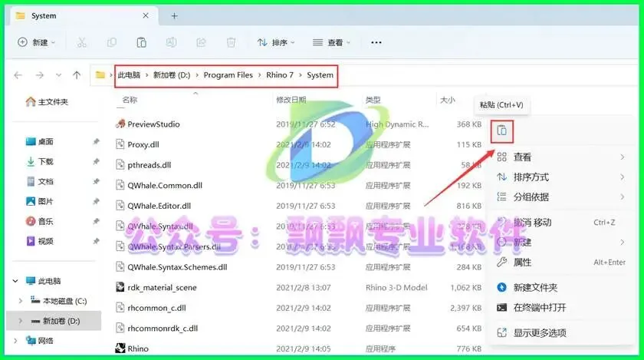
Task: Sort by the 名称 column header
Action: (x=130, y=100)
